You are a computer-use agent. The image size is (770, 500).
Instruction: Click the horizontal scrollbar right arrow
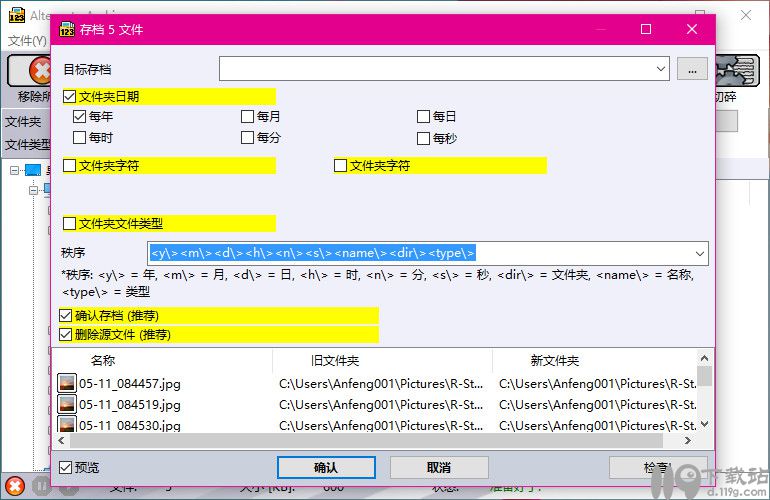pyautogui.click(x=688, y=441)
